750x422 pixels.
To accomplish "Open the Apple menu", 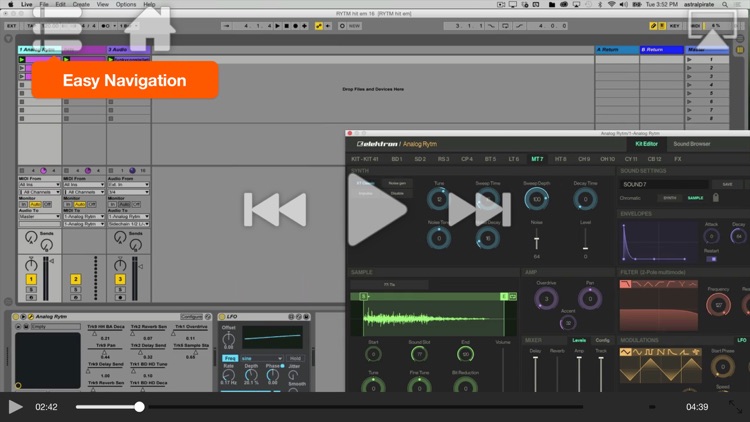I will (11, 4).
